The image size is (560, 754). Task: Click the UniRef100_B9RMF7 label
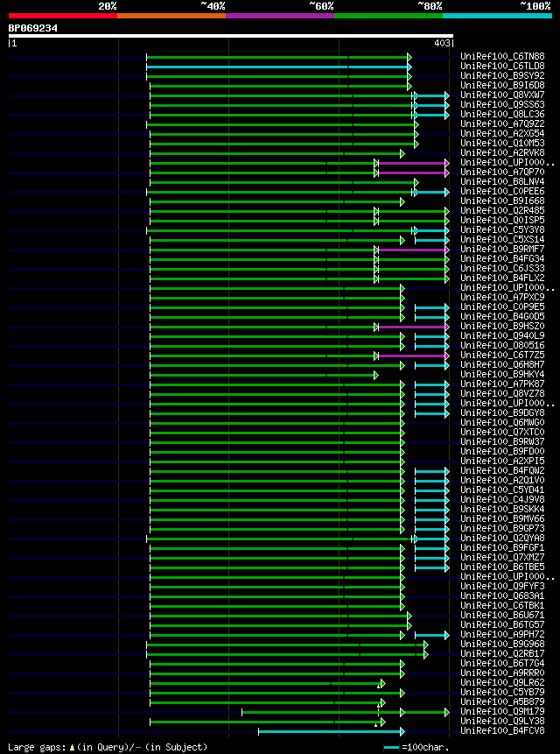[502, 249]
